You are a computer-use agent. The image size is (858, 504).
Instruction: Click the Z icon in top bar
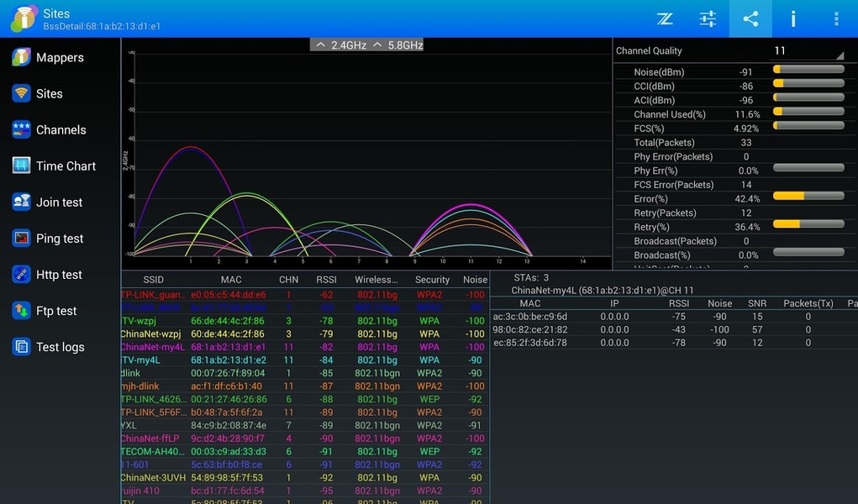pyautogui.click(x=665, y=19)
